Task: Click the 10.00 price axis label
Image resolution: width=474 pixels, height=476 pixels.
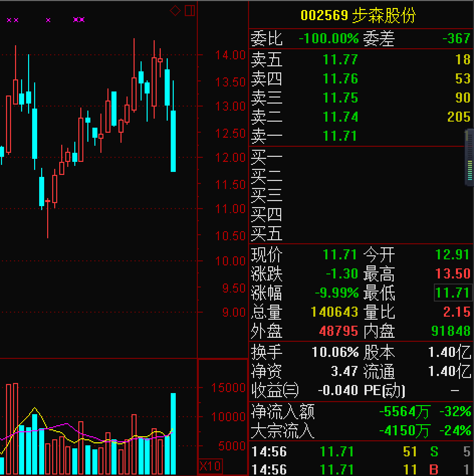Action: point(230,261)
